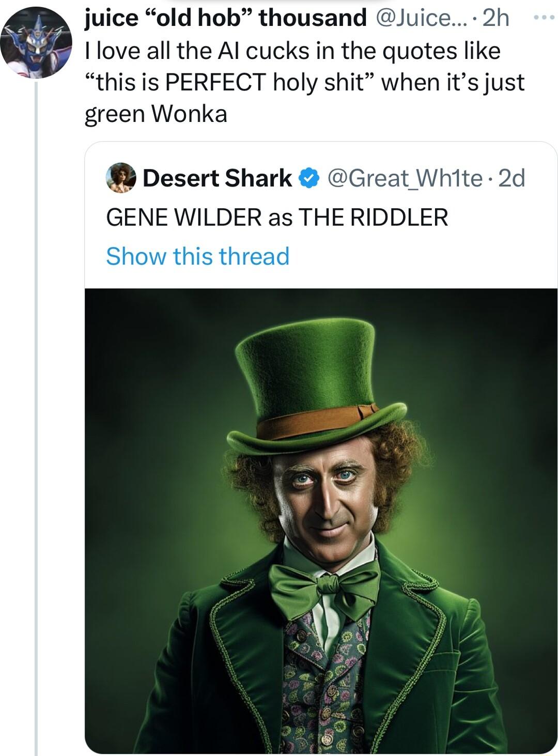Click Desert Shark's profile picture
Screen dimensions: 558x756
tap(120, 178)
